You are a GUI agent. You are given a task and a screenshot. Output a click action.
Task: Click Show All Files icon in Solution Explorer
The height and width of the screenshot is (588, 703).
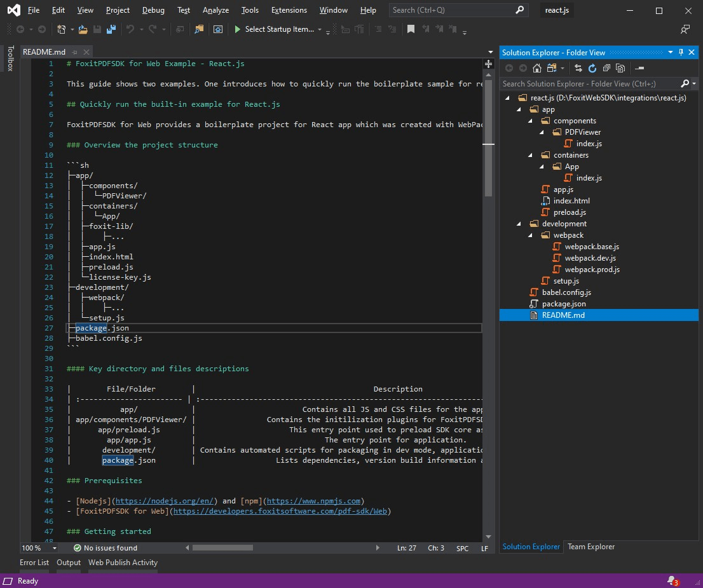620,68
